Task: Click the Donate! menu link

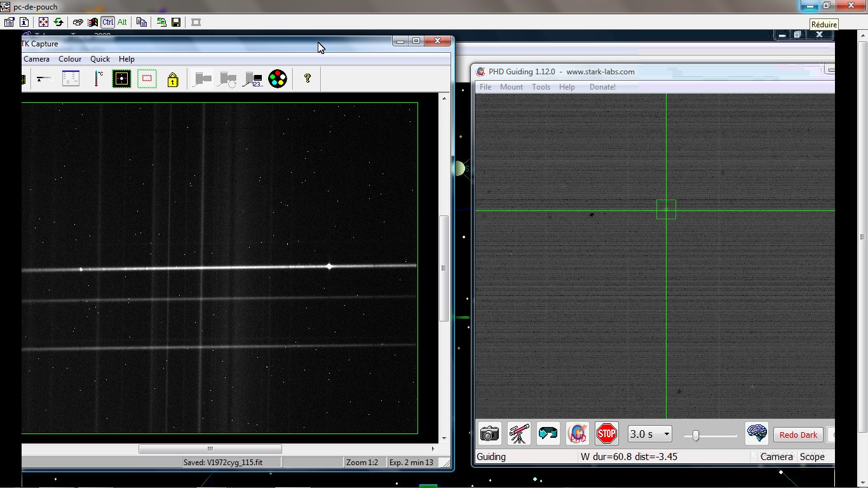Action: [x=602, y=87]
